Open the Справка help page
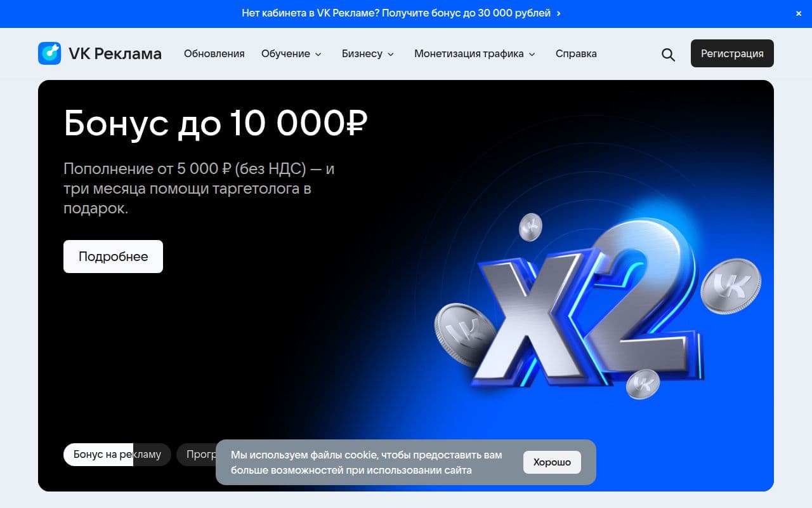Screen dimensions: 812x508 coord(576,54)
